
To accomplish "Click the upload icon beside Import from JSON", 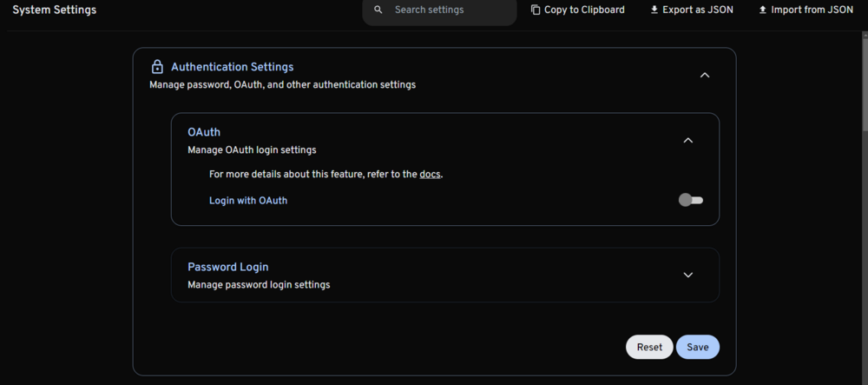I will coord(762,10).
